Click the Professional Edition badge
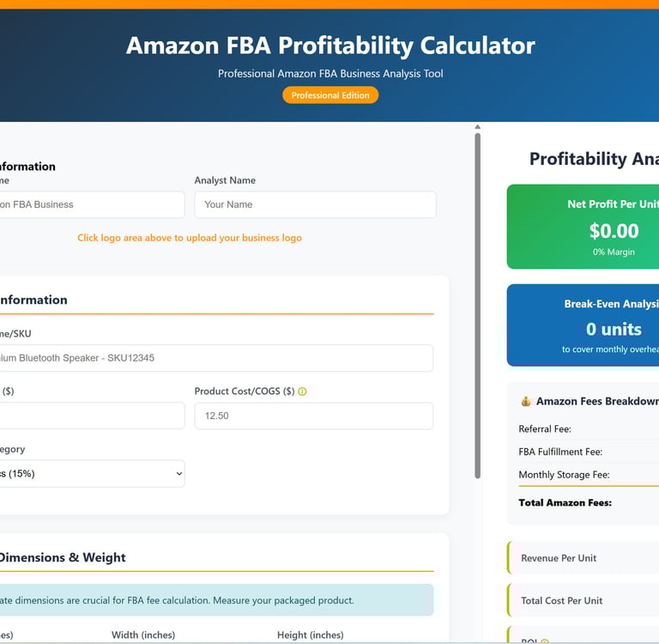Image resolution: width=659 pixels, height=644 pixels. pos(330,95)
